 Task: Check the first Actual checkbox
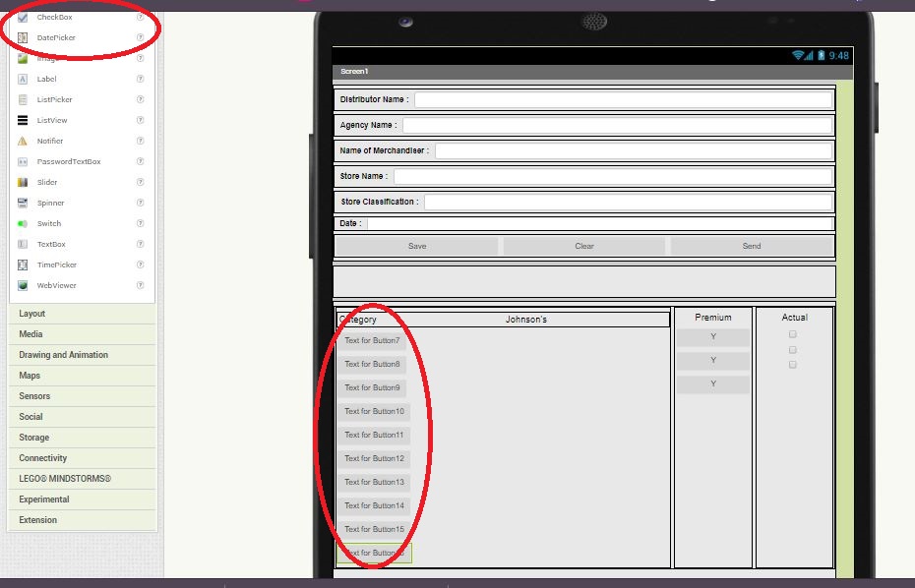pyautogui.click(x=793, y=334)
